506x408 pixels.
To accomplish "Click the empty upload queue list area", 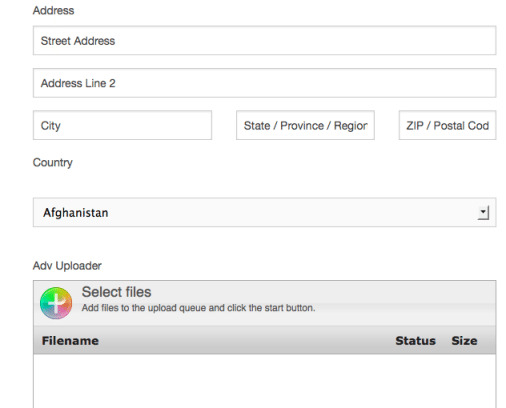I will (264, 381).
